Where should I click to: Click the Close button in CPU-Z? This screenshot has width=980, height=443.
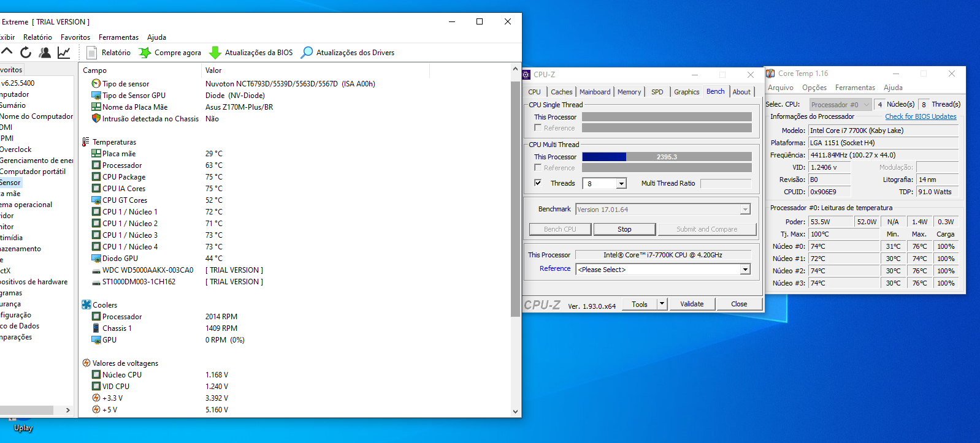(x=739, y=304)
